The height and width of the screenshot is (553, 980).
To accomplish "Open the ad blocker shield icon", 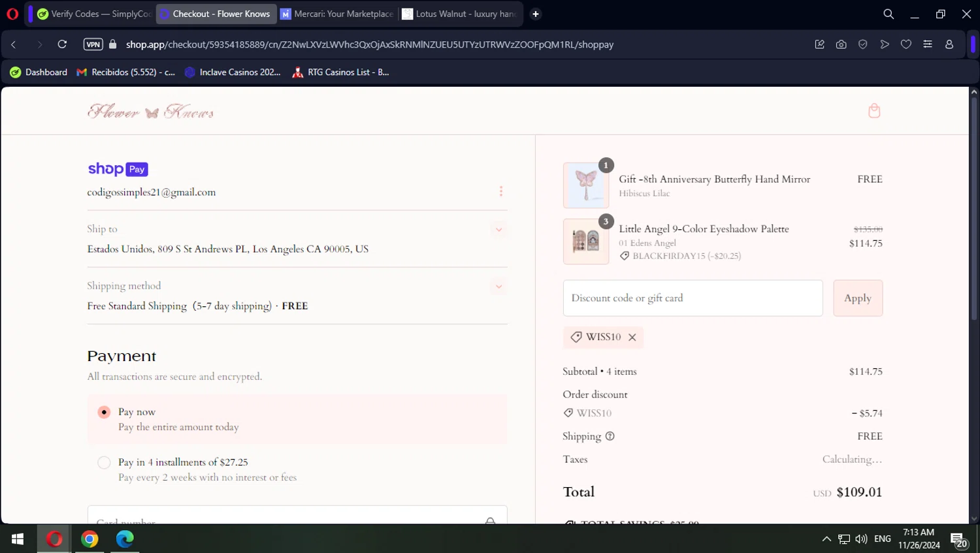I will pyautogui.click(x=862, y=44).
